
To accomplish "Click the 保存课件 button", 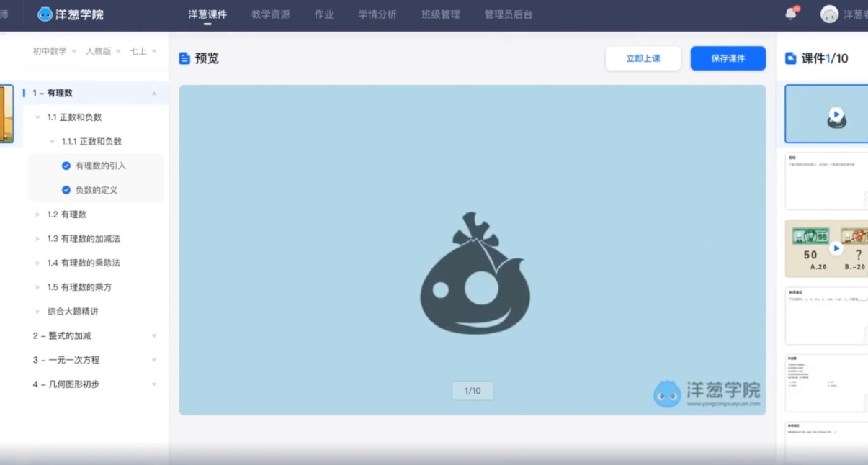I will coord(728,58).
